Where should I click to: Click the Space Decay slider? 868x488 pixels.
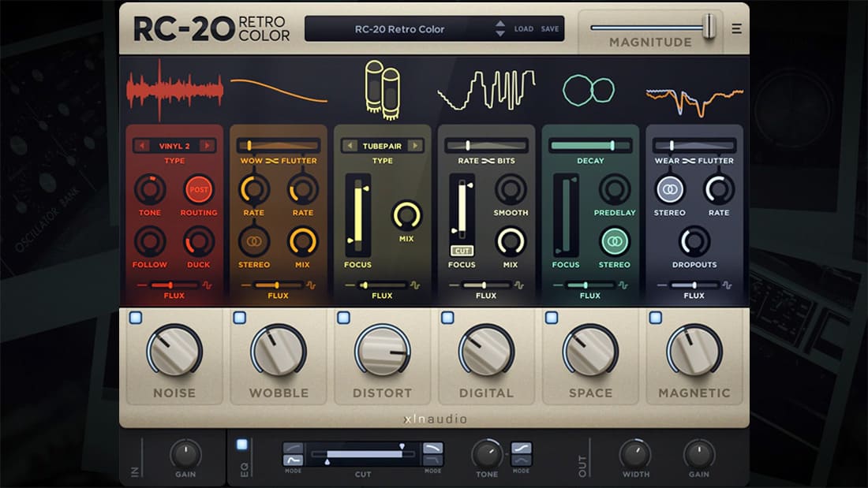[590, 146]
